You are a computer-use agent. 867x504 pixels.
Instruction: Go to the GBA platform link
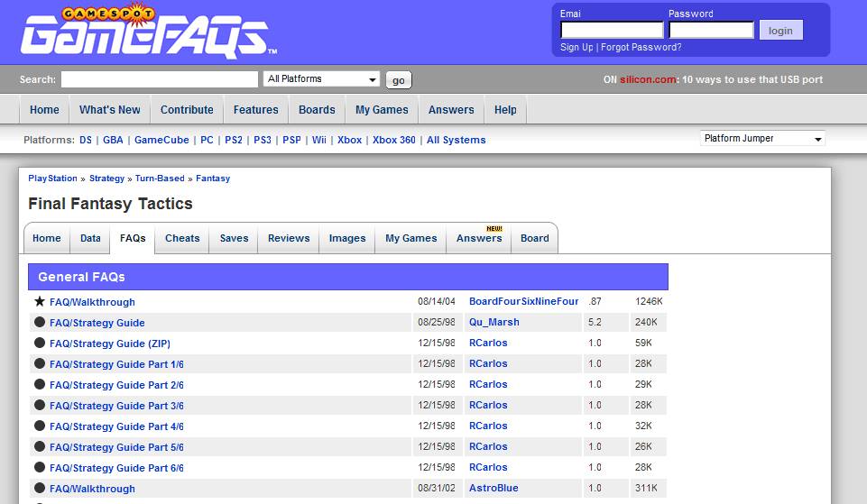click(113, 140)
